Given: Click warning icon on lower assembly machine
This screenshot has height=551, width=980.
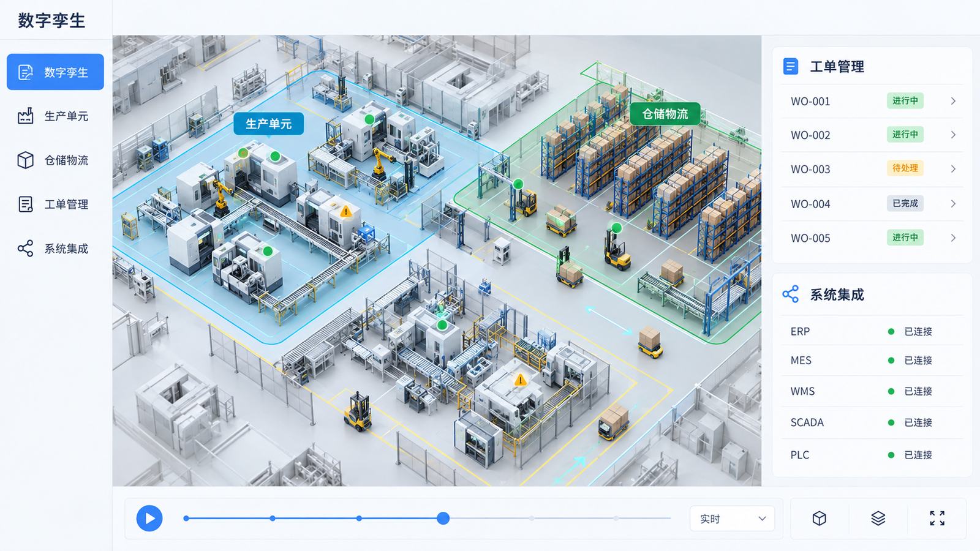Looking at the screenshot, I should (520, 380).
